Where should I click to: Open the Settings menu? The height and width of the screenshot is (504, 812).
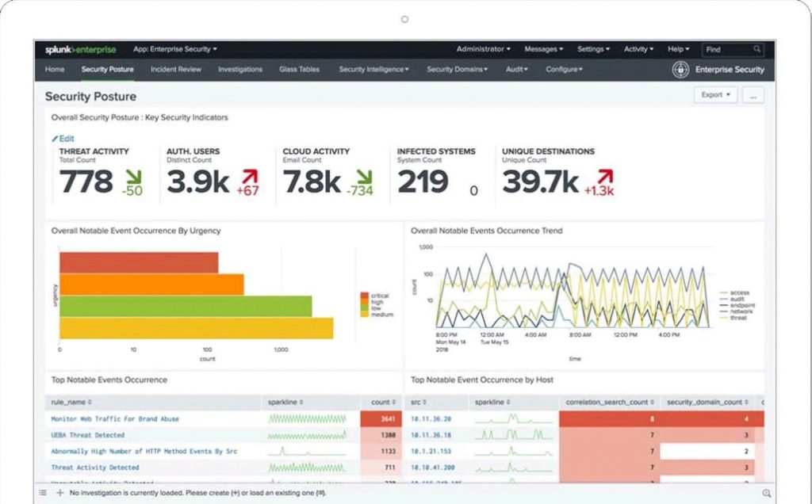pos(593,49)
